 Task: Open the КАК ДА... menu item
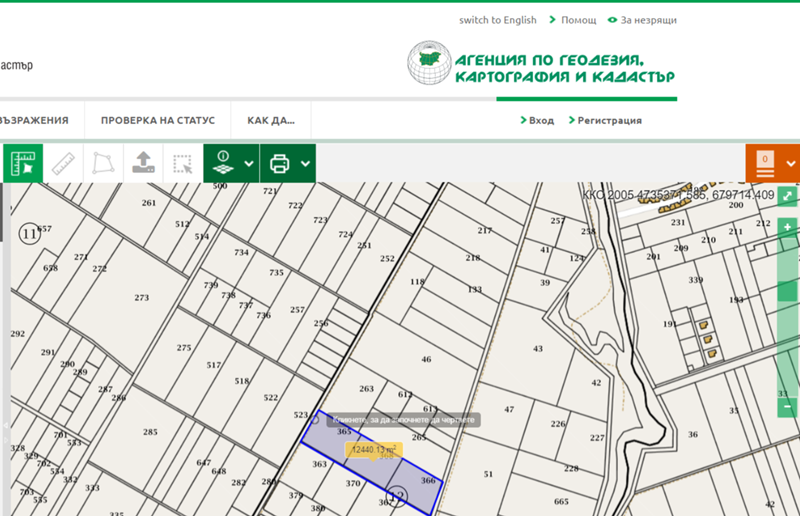click(270, 121)
